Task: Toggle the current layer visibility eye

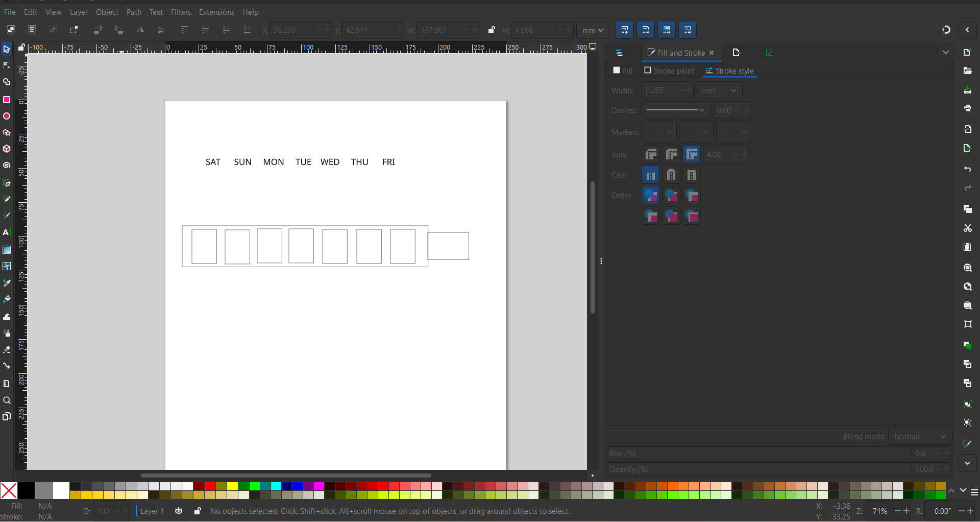Action: [x=179, y=511]
